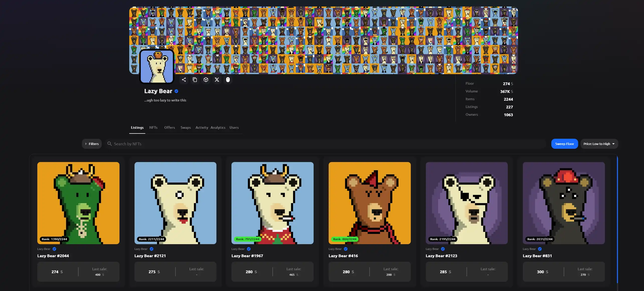Open the cube block explorer icon
The image size is (644, 291).
click(x=206, y=80)
